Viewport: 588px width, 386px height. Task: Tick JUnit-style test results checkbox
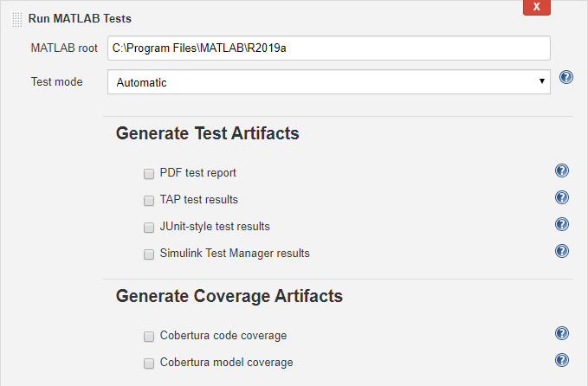(149, 227)
